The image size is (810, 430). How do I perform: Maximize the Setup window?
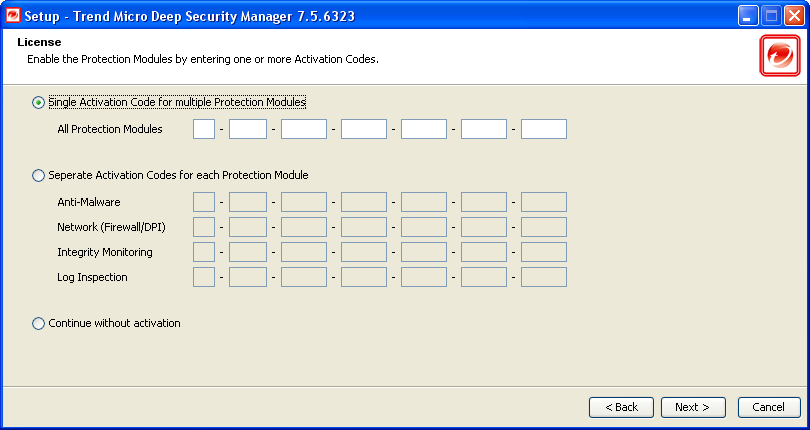(x=771, y=15)
